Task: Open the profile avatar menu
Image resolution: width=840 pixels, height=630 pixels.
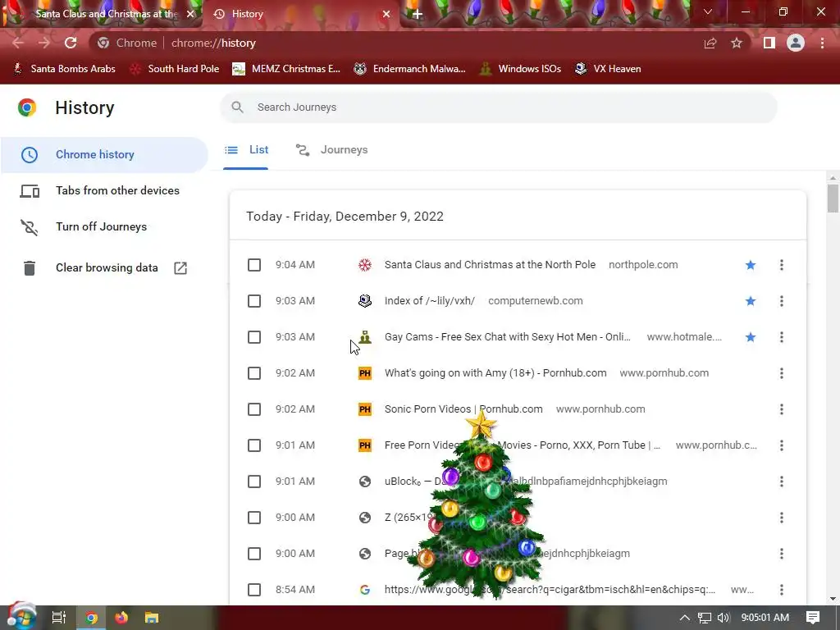Action: (x=796, y=43)
